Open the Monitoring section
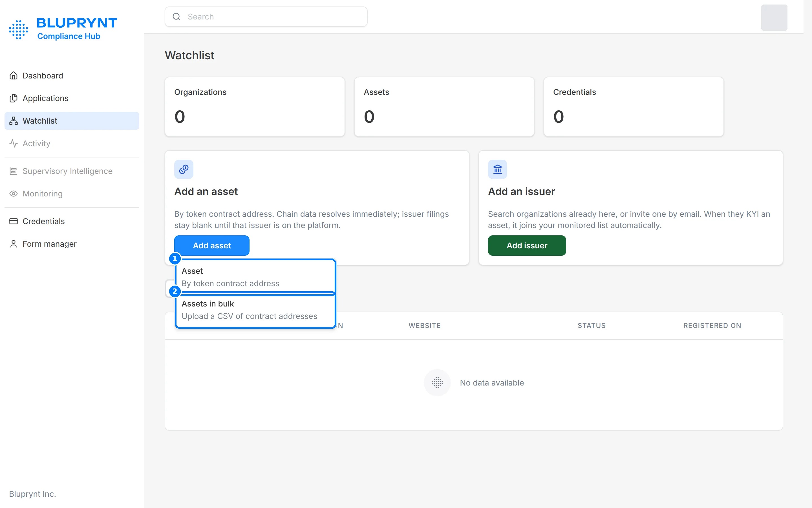812x508 pixels. point(72,194)
